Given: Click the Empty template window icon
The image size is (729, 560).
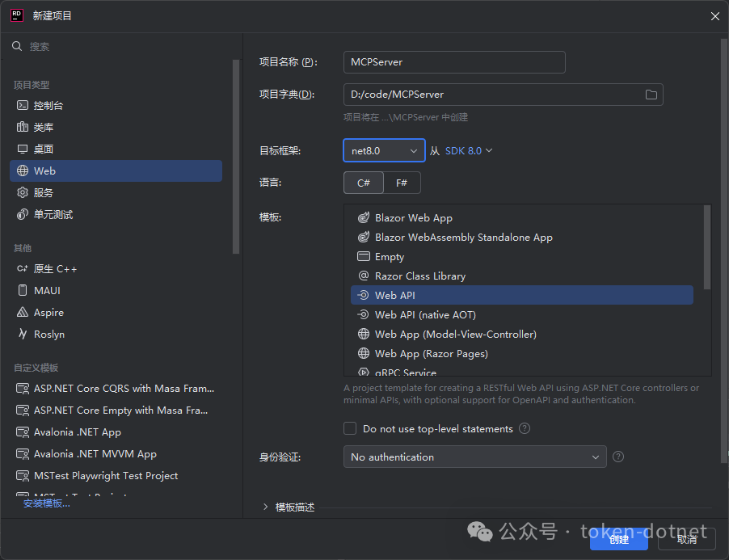Looking at the screenshot, I should tap(364, 256).
